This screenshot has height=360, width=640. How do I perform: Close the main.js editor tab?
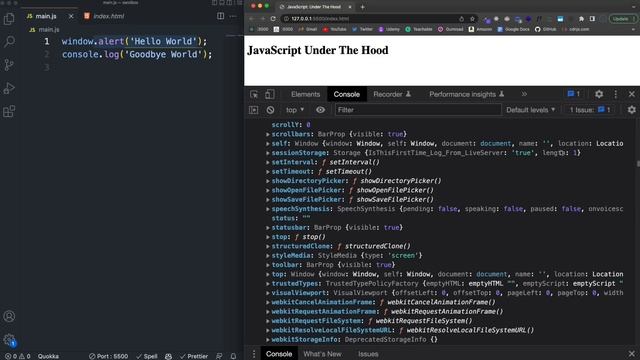point(71,16)
